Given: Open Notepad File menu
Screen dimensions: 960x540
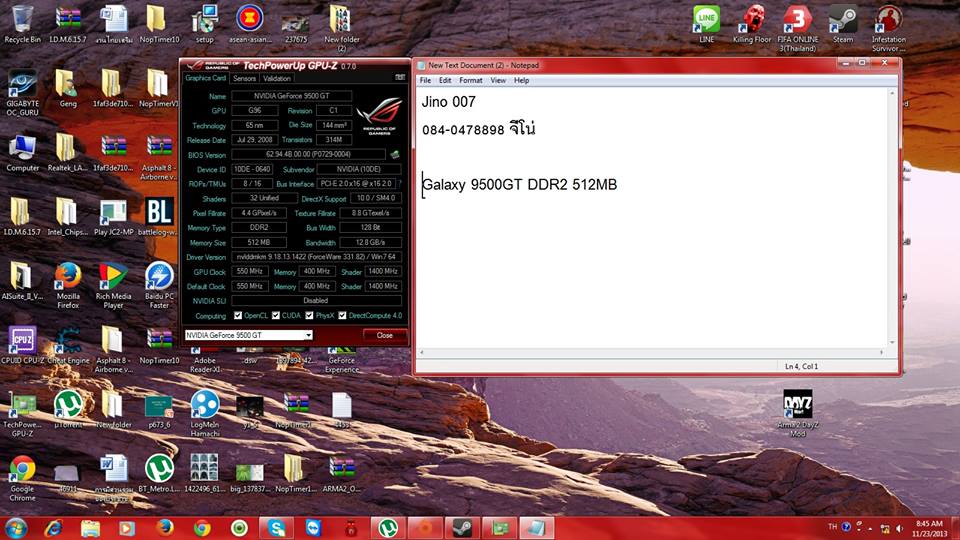Looking at the screenshot, I should point(426,80).
